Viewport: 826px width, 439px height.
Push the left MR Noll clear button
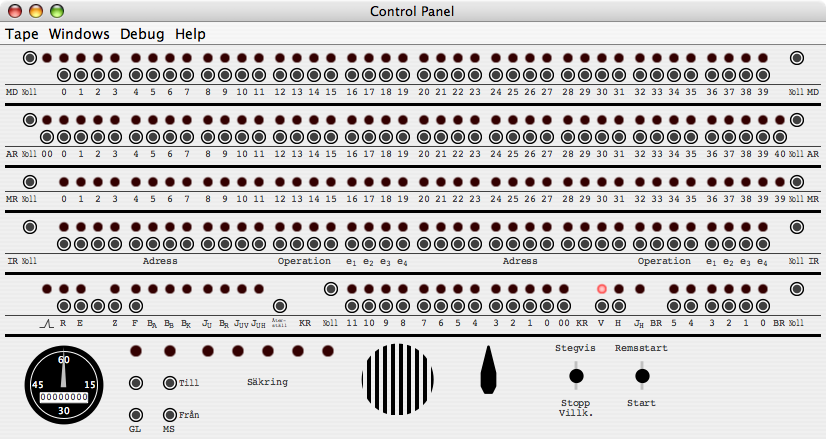(x=30, y=182)
